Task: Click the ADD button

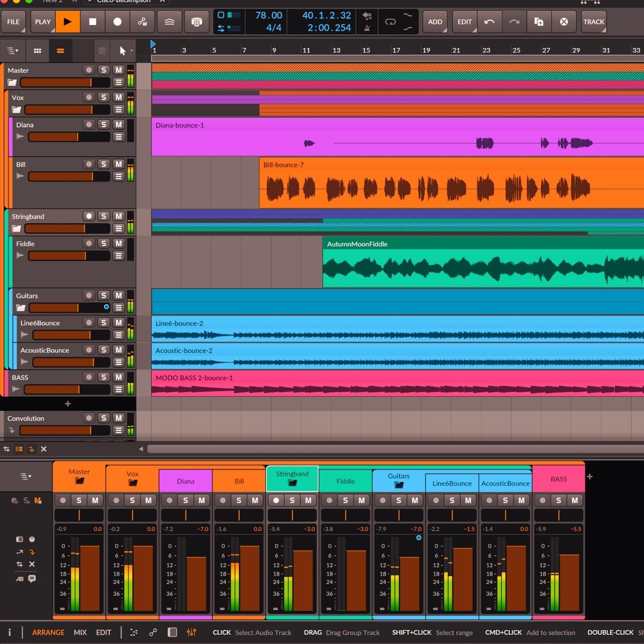Action: click(x=435, y=22)
